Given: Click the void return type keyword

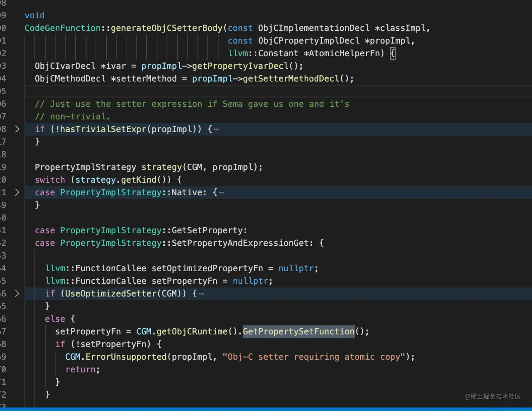Looking at the screenshot, I should coord(35,15).
